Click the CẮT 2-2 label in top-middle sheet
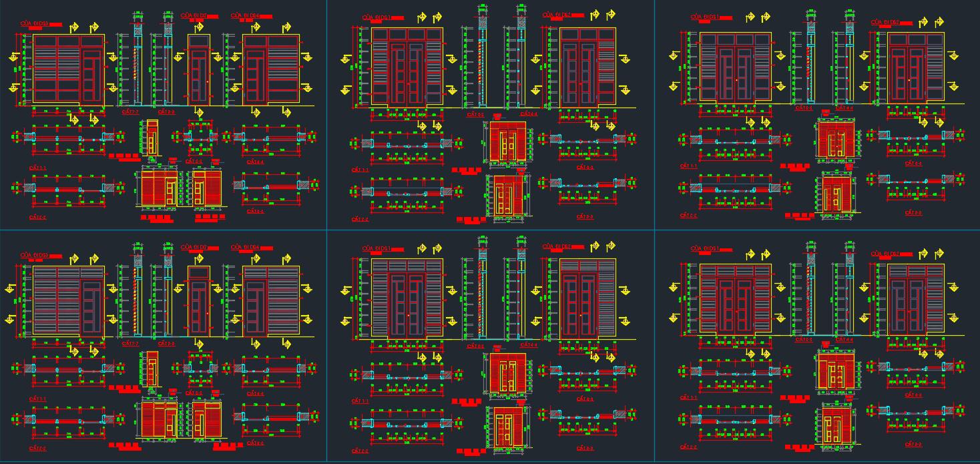The image size is (980, 464). pos(360,219)
